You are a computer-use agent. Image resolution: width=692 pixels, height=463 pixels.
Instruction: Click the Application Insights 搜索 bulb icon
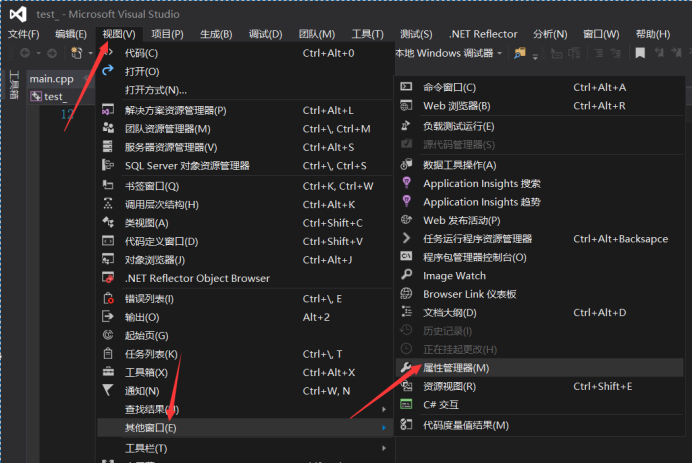point(407,183)
